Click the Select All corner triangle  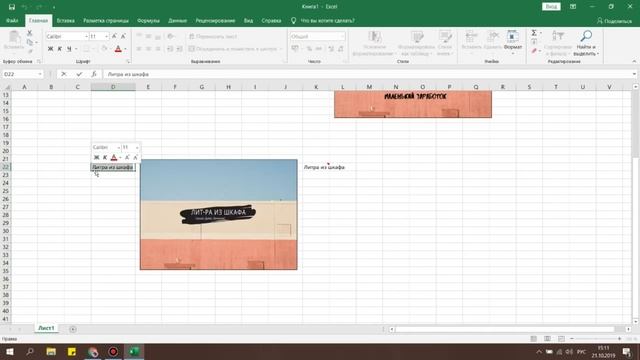point(7,87)
